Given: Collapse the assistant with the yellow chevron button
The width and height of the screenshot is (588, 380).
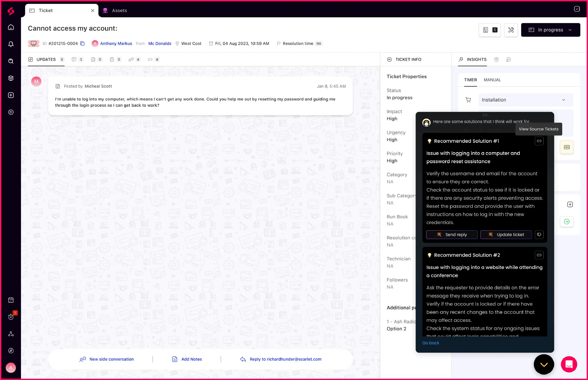Looking at the screenshot, I should pyautogui.click(x=544, y=364).
